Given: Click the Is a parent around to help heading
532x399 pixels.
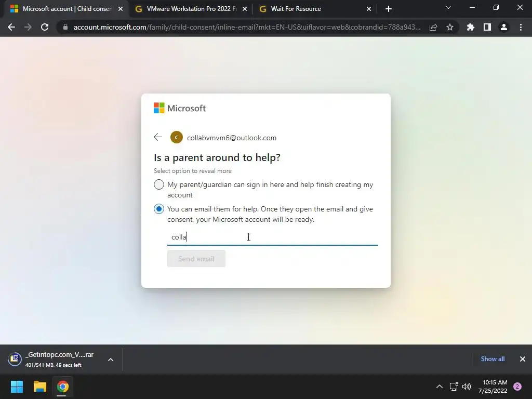Looking at the screenshot, I should [217, 157].
